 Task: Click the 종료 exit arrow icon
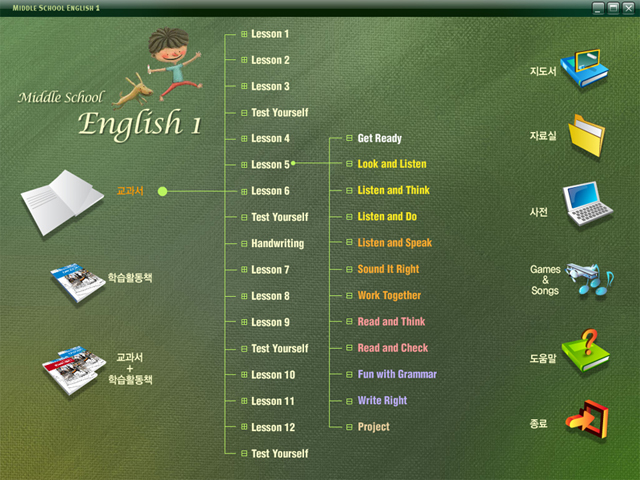[583, 420]
